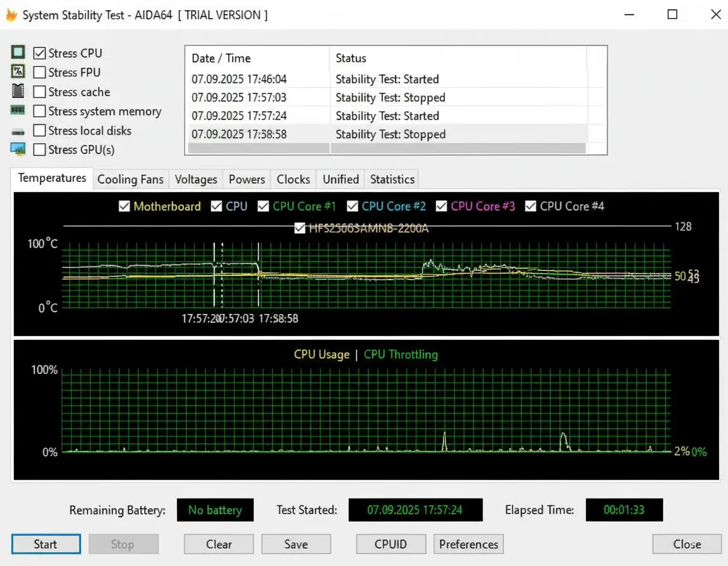Select log row 07.09.2025 17:57:03
This screenshot has width=728, height=566.
(386, 97)
